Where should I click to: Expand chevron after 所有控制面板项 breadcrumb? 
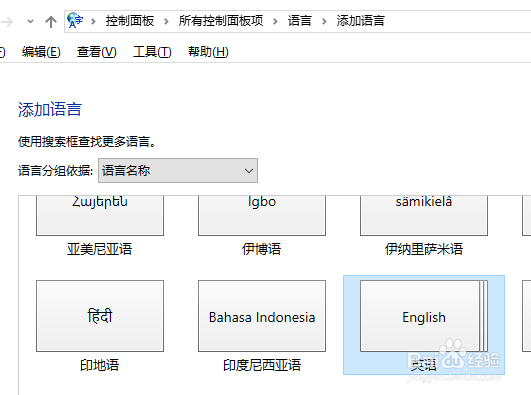275,22
